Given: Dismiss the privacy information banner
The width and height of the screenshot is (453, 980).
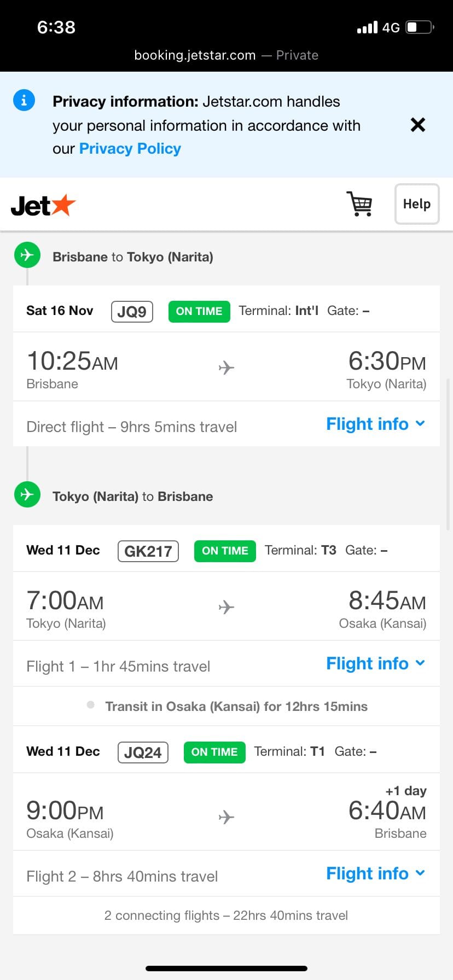Looking at the screenshot, I should 418,125.
